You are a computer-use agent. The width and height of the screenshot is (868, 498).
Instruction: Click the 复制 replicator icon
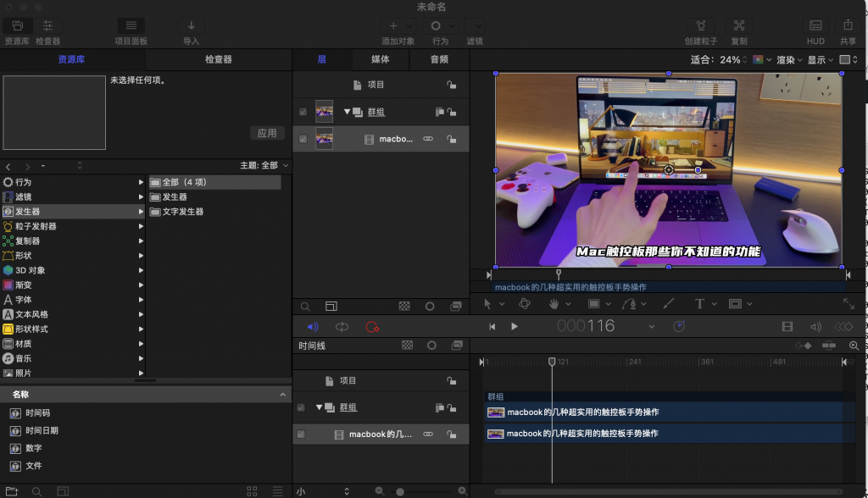(x=738, y=25)
